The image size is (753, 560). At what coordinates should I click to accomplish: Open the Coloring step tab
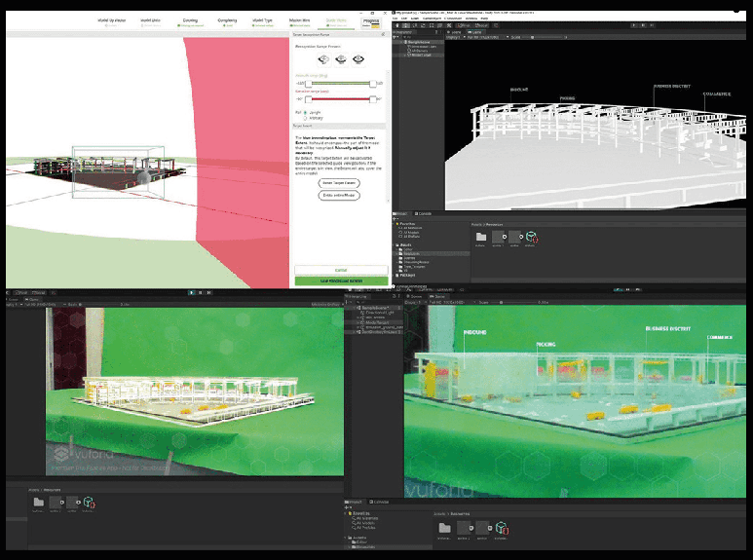[x=190, y=21]
